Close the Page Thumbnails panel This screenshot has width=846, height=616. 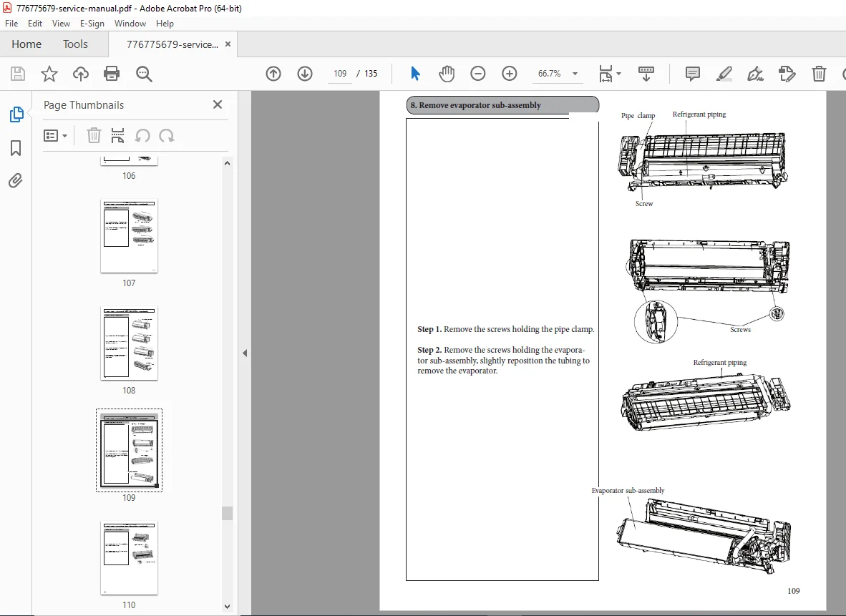(218, 104)
